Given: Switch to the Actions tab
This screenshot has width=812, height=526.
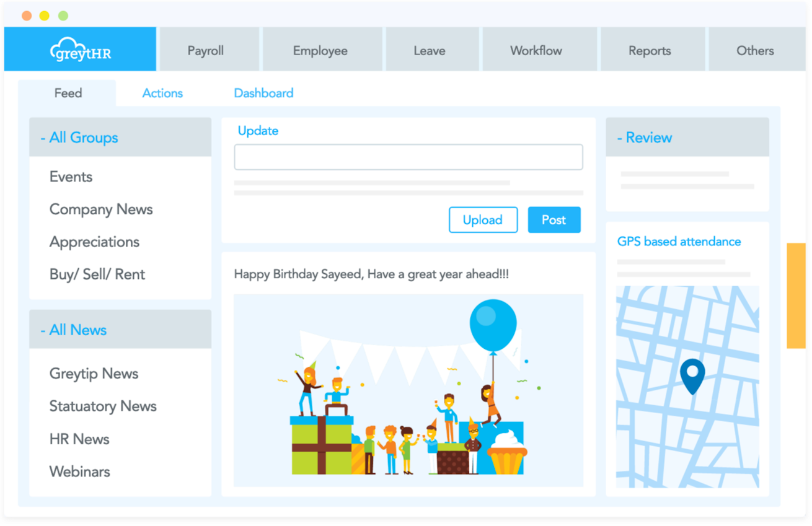Looking at the screenshot, I should click(162, 93).
